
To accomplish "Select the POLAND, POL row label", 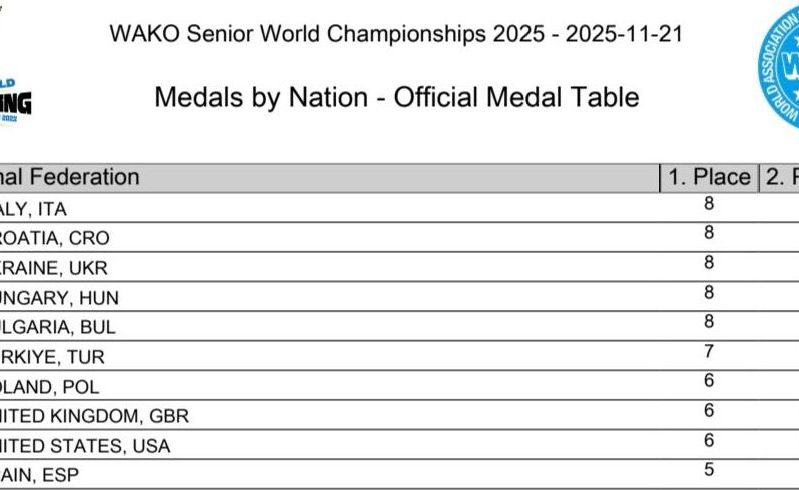I will [x=50, y=386].
